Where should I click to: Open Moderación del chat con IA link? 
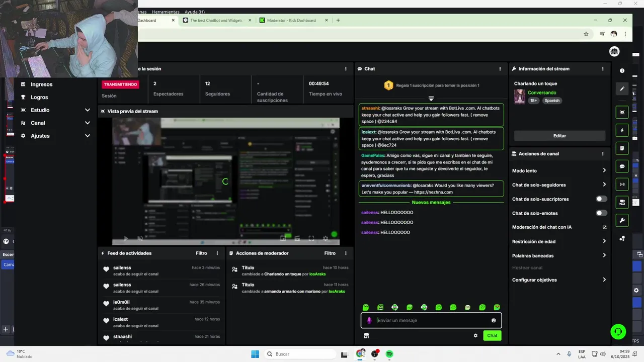559,227
